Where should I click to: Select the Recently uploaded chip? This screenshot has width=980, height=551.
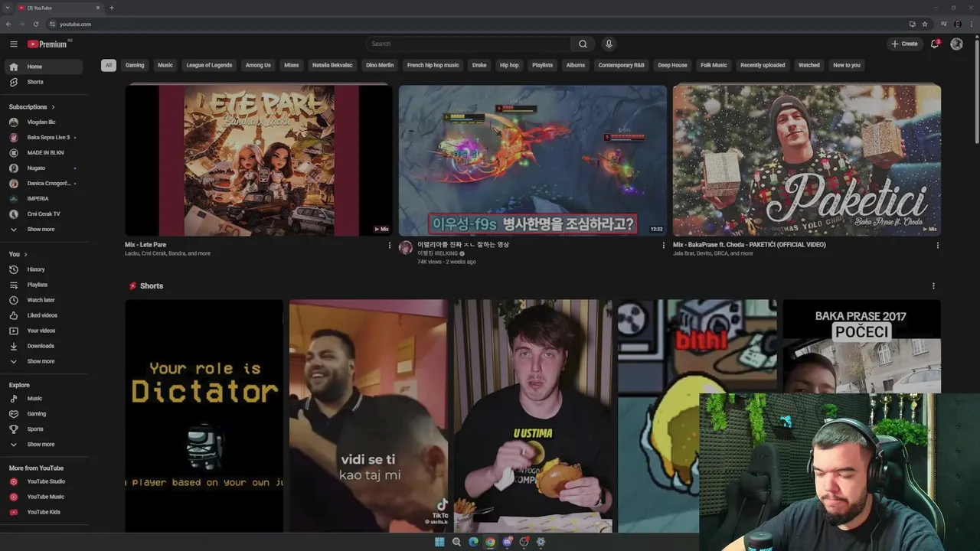[763, 65]
